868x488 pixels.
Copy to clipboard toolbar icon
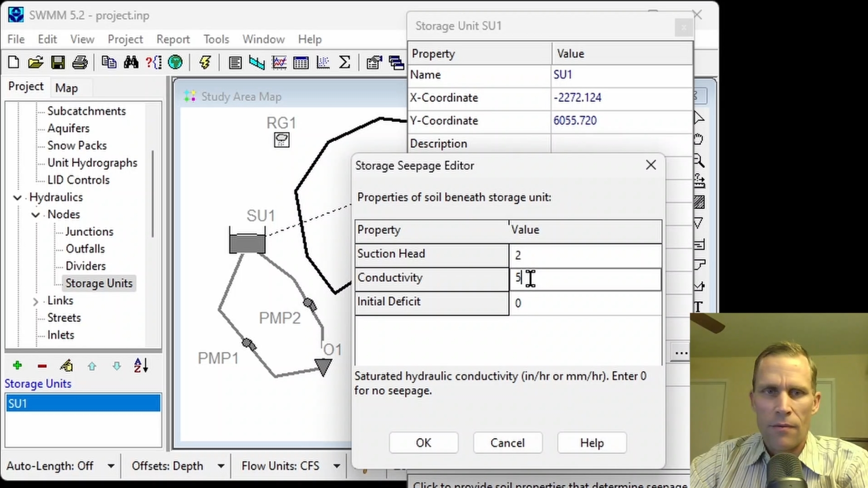click(109, 62)
